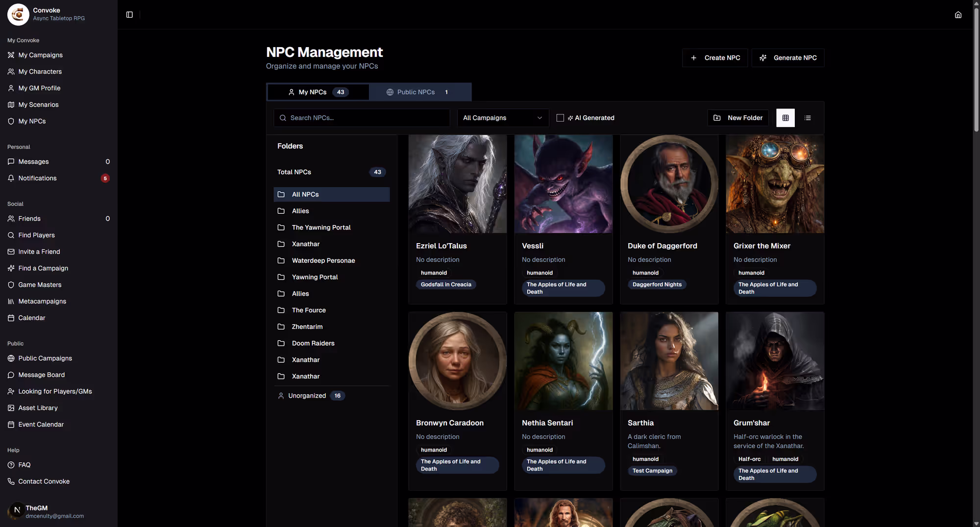
Task: Open the Vessli NPC portrait
Action: coord(563,184)
